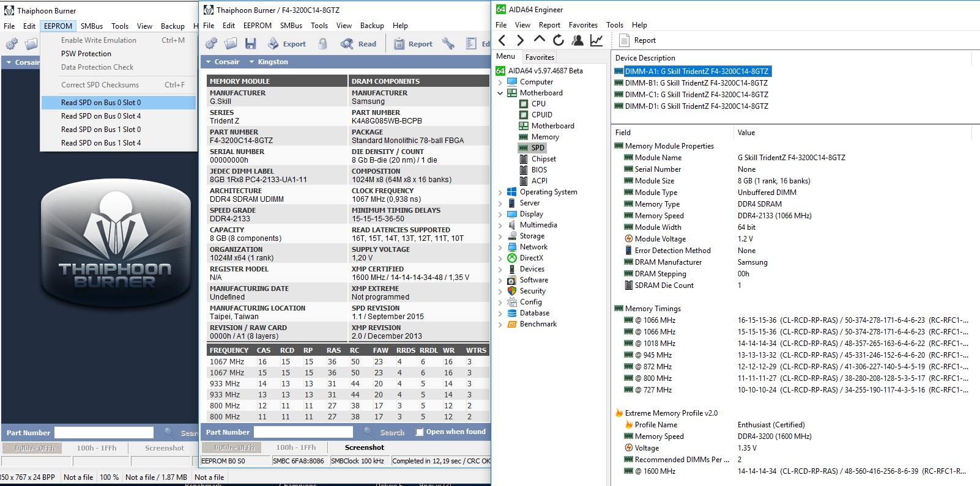980x486 pixels.
Task: Toggle the 'Open when found' checkbox
Action: pyautogui.click(x=420, y=432)
